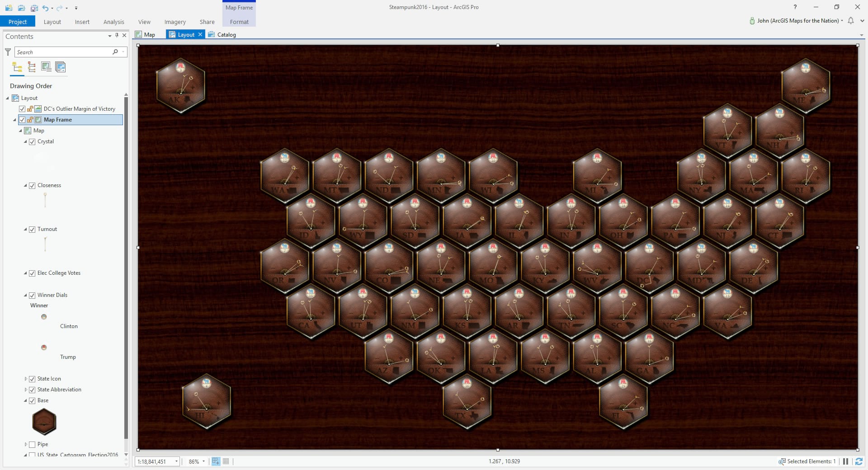Open the 86% zoom level dropdown
This screenshot has width=868, height=470.
203,461
